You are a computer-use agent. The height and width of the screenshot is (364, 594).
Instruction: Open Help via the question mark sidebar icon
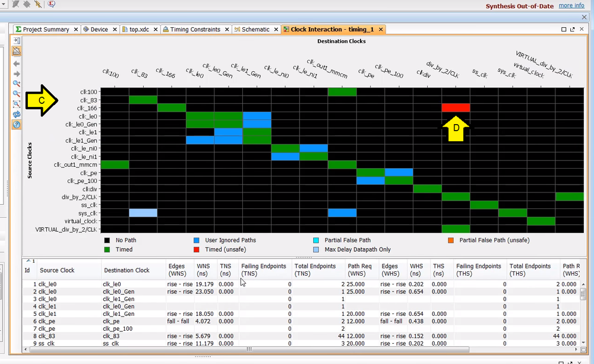click(16, 124)
